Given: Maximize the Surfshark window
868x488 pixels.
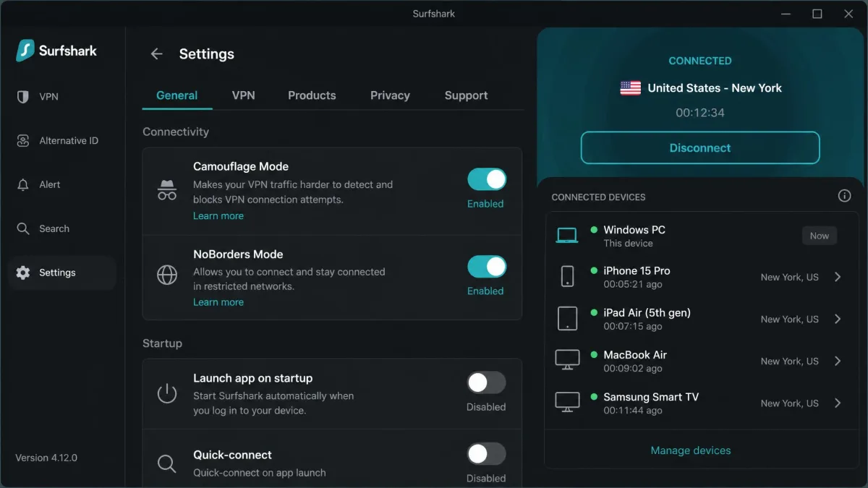Looking at the screenshot, I should 817,14.
